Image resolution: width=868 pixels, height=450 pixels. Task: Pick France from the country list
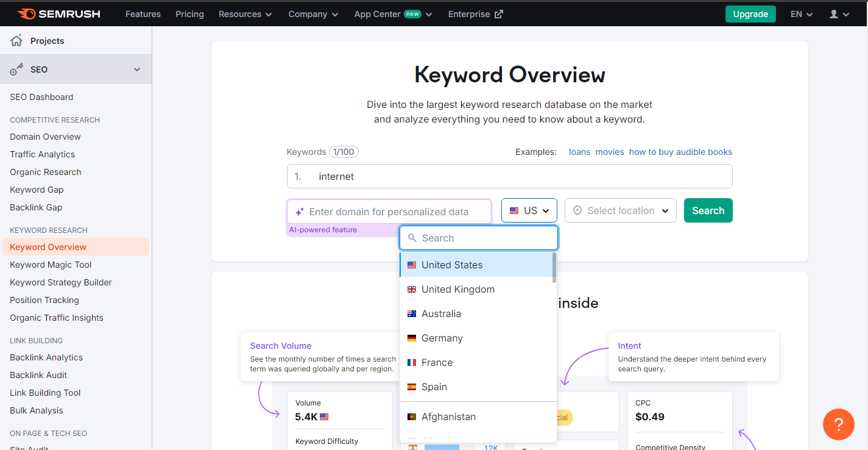(x=476, y=362)
